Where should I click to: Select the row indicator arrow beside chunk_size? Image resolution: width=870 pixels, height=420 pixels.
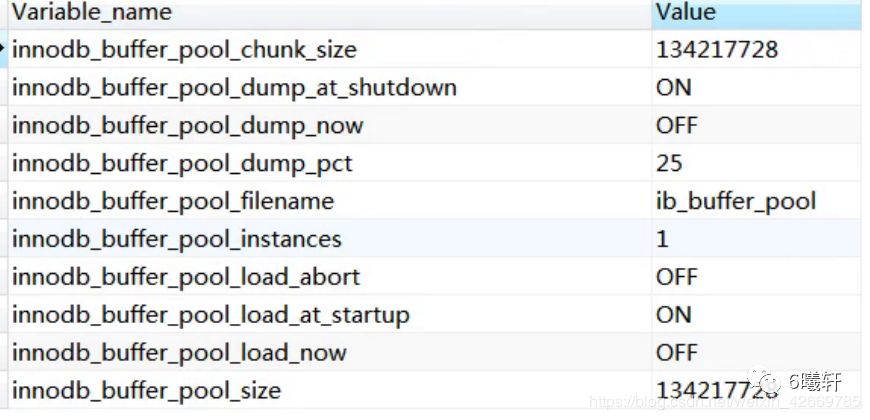tap(3, 49)
